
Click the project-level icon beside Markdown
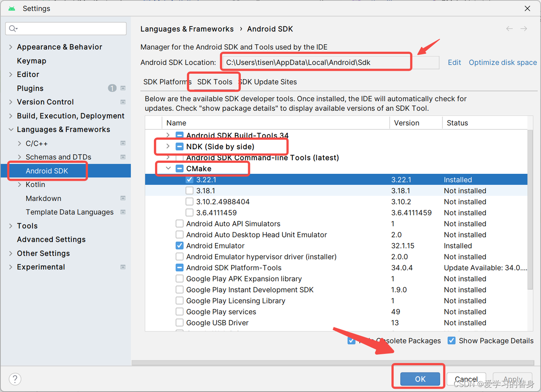click(x=123, y=198)
